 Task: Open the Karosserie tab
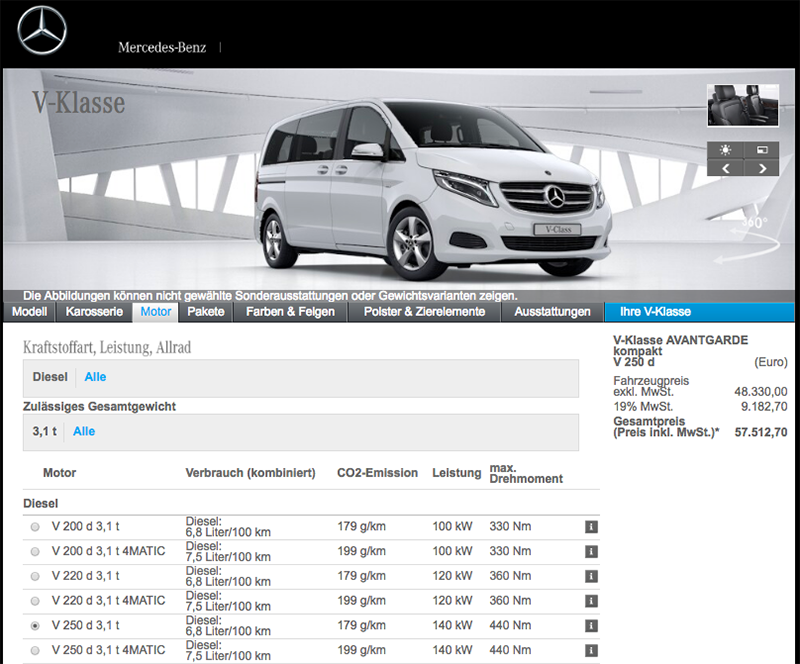94,312
